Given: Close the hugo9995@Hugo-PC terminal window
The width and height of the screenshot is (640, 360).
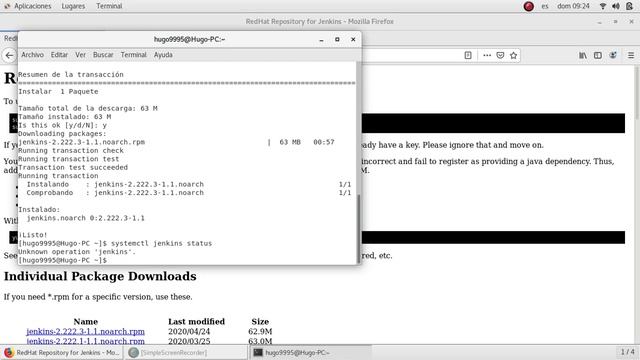Looking at the screenshot, I should (x=353, y=40).
